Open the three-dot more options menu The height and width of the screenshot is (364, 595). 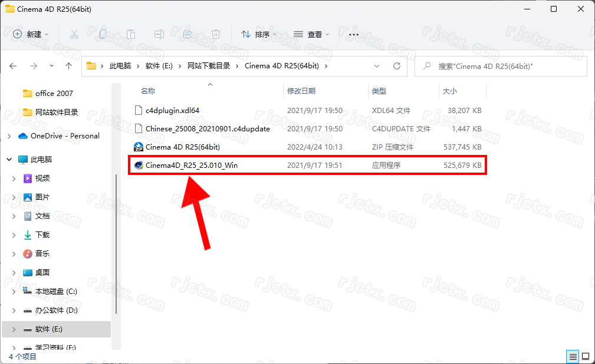tap(354, 34)
